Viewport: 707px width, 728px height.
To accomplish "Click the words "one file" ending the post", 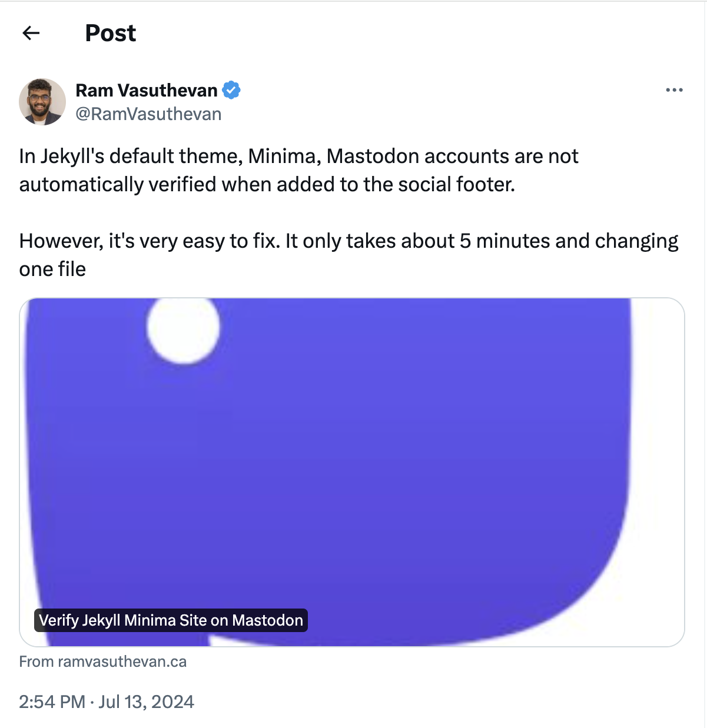I will [52, 269].
